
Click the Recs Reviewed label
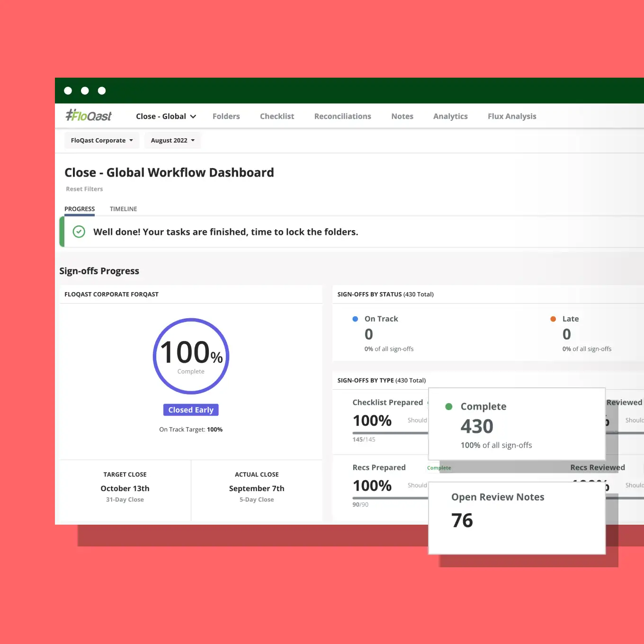tap(598, 467)
